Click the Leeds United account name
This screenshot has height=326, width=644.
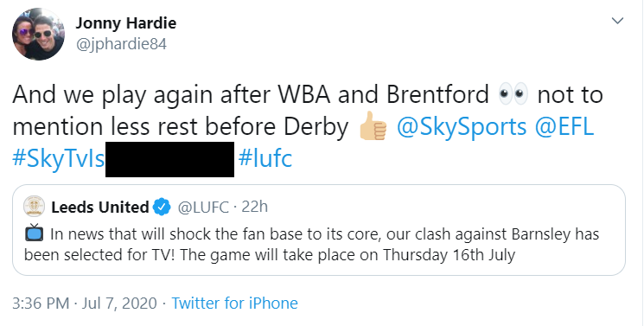pyautogui.click(x=99, y=207)
